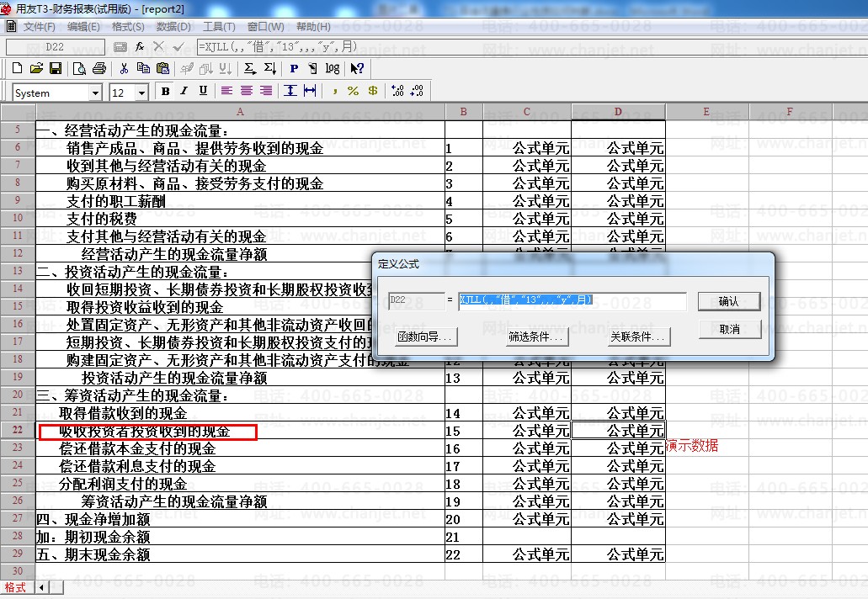This screenshot has height=599, width=868.
Task: Click the horizontal centering icon
Action: click(310, 91)
